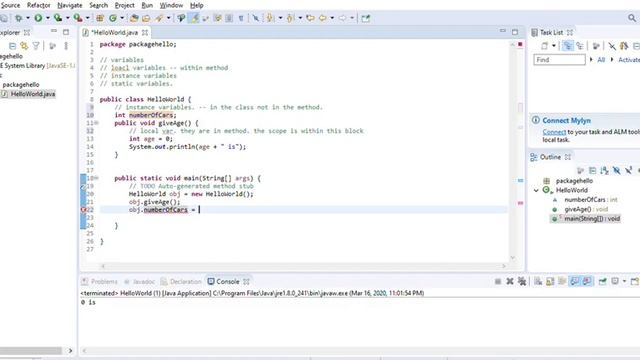Screen dimensions: 640x360
Task: Click the filter funnel icon in Package Explorer
Action: (36, 46)
